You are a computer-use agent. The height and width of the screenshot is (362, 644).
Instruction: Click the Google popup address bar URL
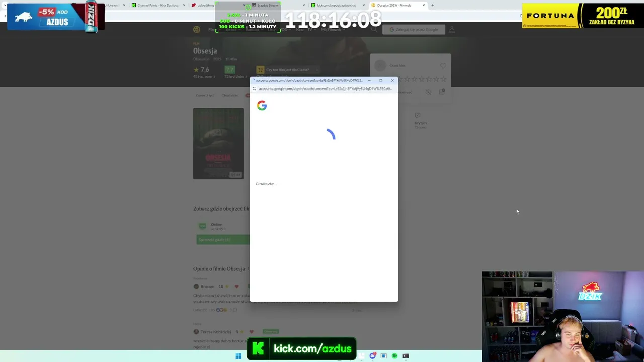click(x=325, y=89)
